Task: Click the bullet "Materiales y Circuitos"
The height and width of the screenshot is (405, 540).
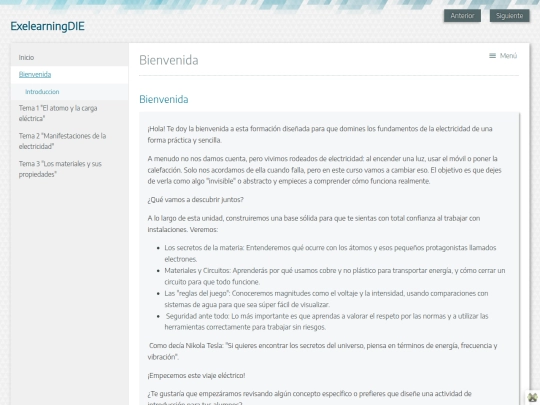Action: tap(335, 276)
